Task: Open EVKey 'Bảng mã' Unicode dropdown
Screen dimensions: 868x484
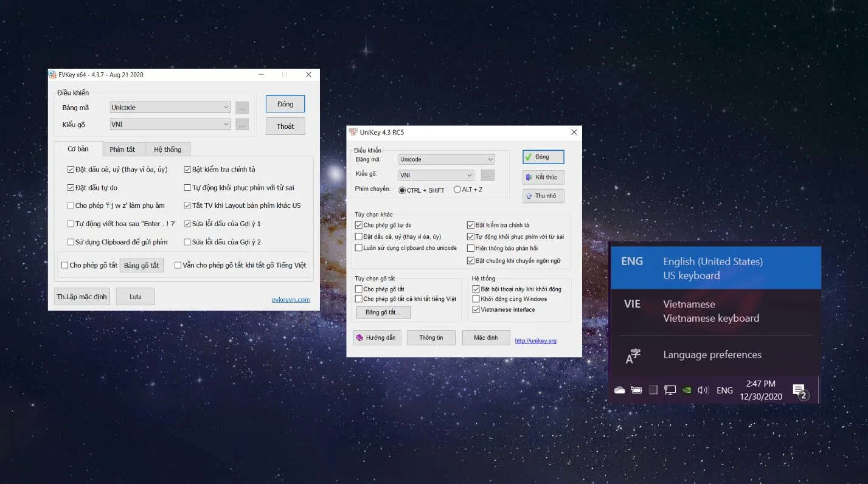Action: (170, 107)
